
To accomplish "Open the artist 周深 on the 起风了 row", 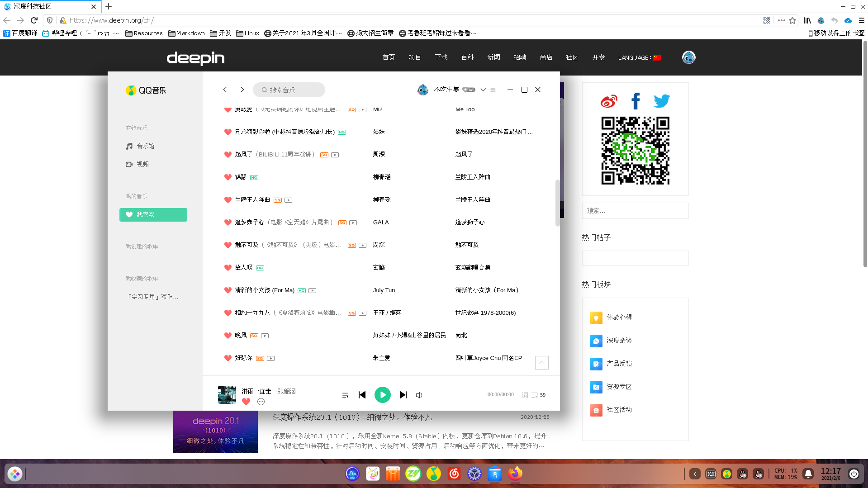I will coord(379,154).
